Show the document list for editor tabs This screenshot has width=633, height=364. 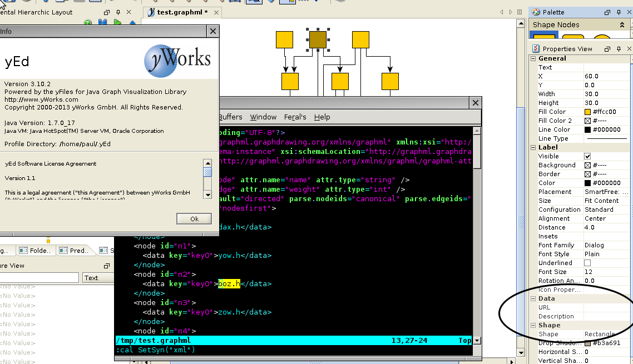(x=520, y=12)
